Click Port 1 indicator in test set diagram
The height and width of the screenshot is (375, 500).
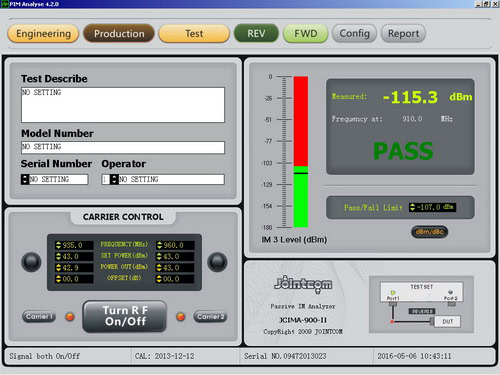coord(393,293)
